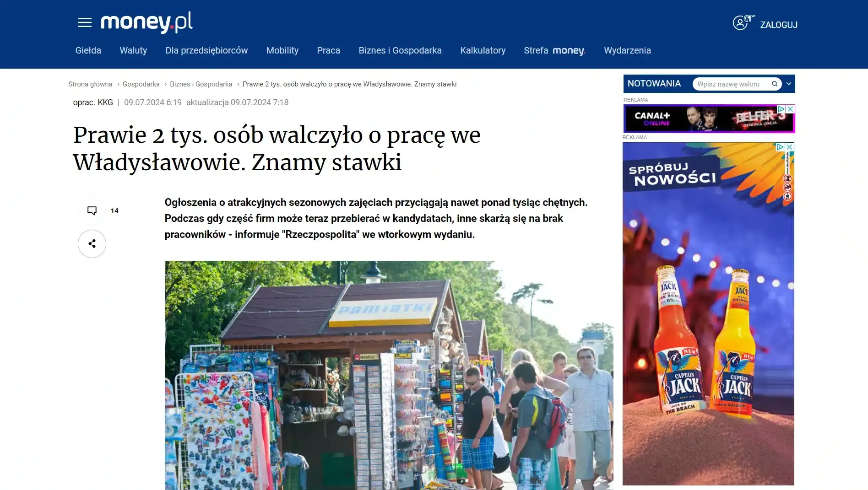This screenshot has height=490, width=868.
Task: Open the Praca section
Action: pos(329,50)
